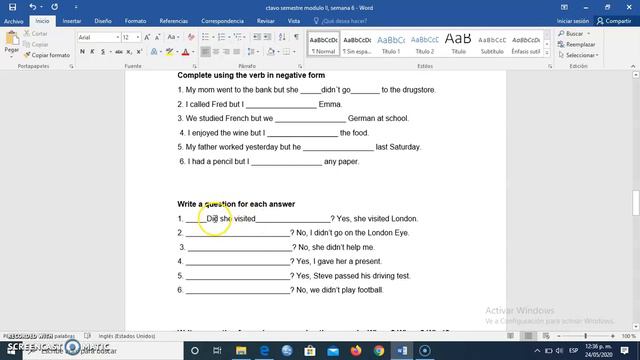
Task: Click the Pegar paste icon
Action: [11, 39]
